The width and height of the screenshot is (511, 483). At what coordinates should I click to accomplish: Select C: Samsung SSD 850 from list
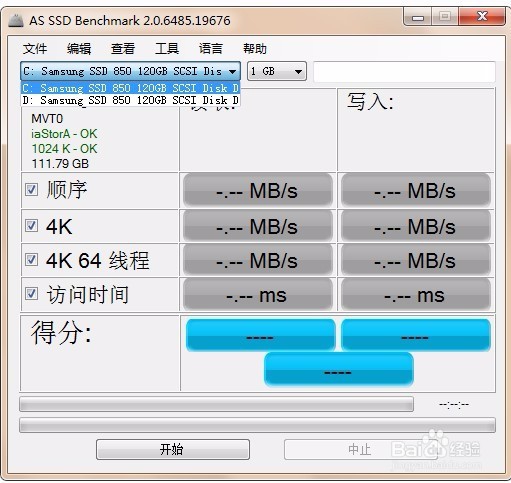(130, 88)
